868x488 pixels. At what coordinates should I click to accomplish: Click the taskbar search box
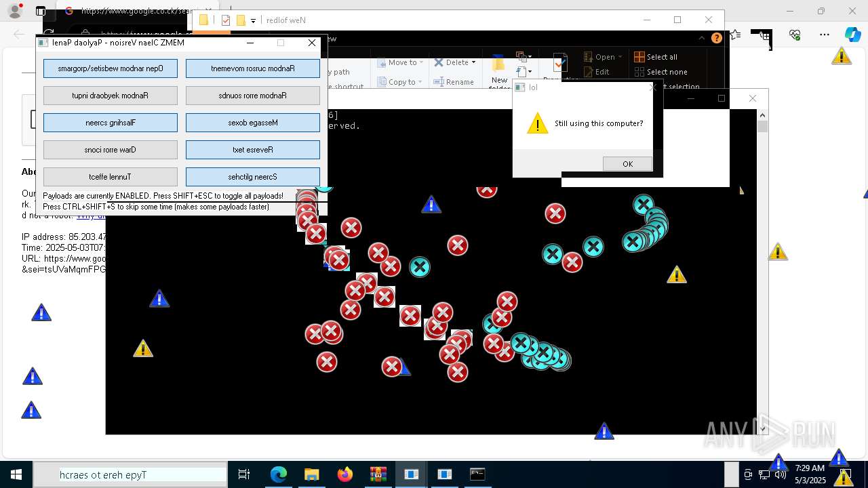[x=130, y=474]
